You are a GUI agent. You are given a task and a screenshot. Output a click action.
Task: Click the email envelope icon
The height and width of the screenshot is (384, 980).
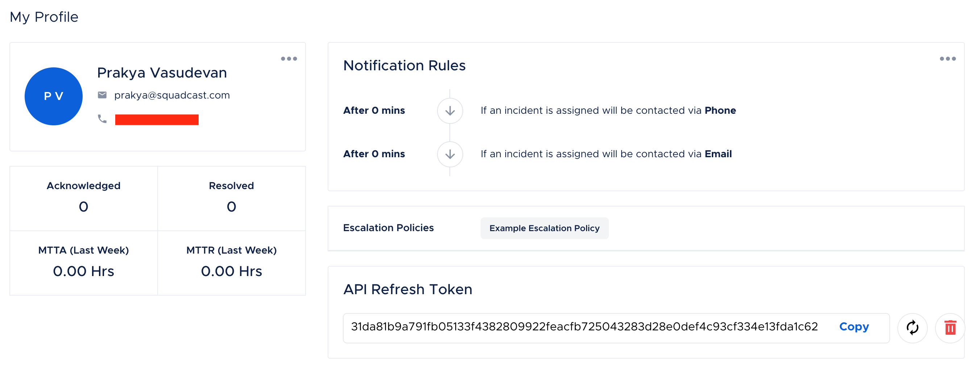click(x=102, y=95)
